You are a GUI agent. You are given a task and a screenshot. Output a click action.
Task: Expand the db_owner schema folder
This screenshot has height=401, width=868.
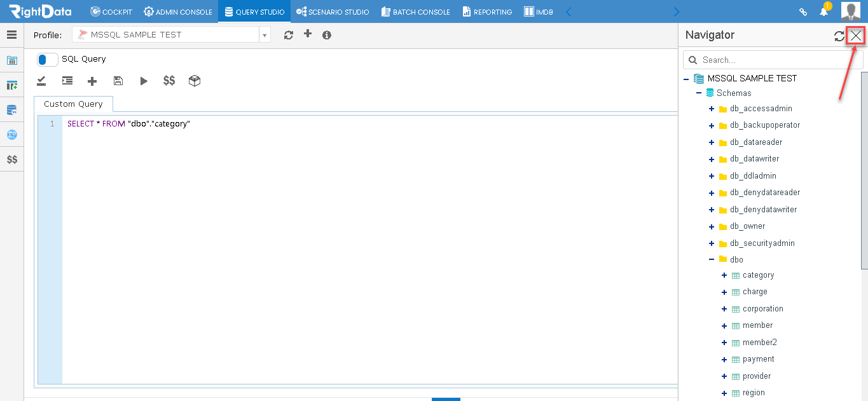pos(712,226)
